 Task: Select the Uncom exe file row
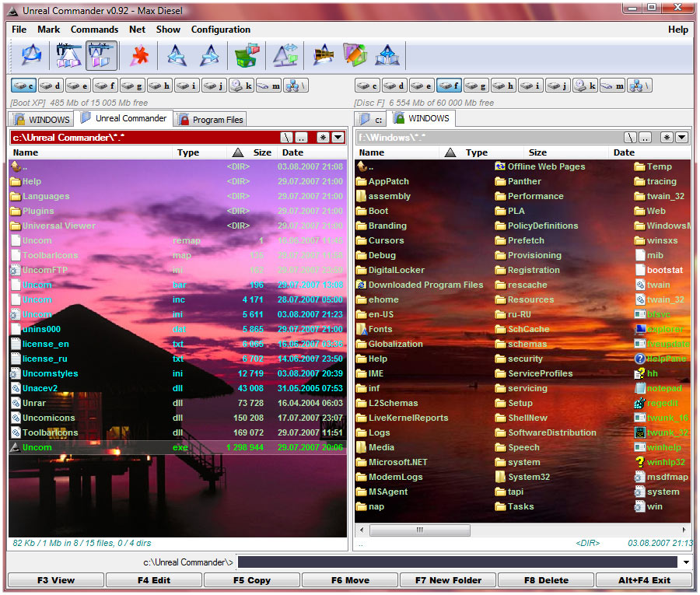click(x=177, y=447)
